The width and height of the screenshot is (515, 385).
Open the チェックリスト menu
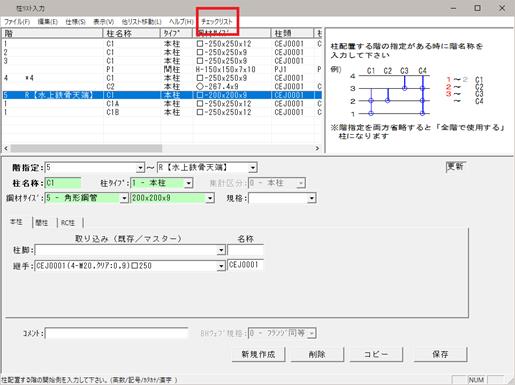(x=216, y=22)
